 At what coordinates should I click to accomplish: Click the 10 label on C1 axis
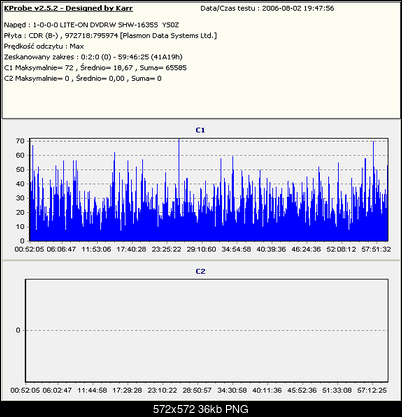tap(20, 227)
